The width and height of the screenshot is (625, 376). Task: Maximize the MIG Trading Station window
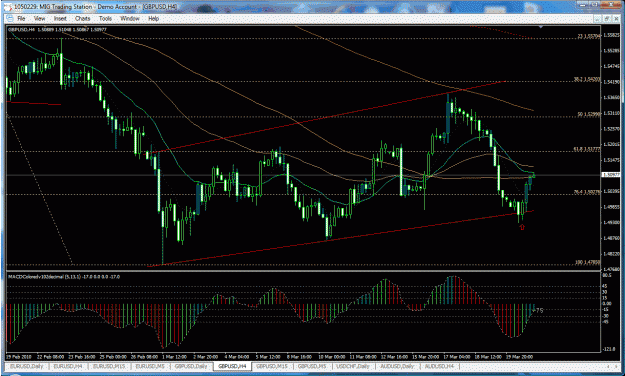click(594, 5)
